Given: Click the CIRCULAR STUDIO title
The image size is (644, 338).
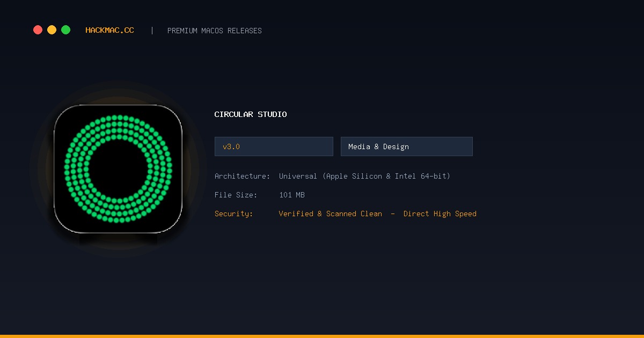Looking at the screenshot, I should [251, 114].
